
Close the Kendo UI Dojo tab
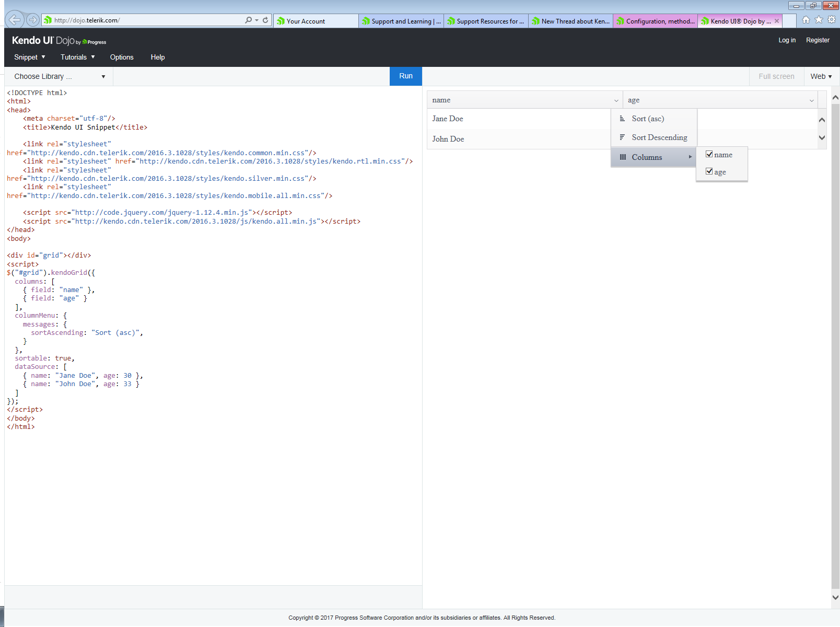(777, 21)
